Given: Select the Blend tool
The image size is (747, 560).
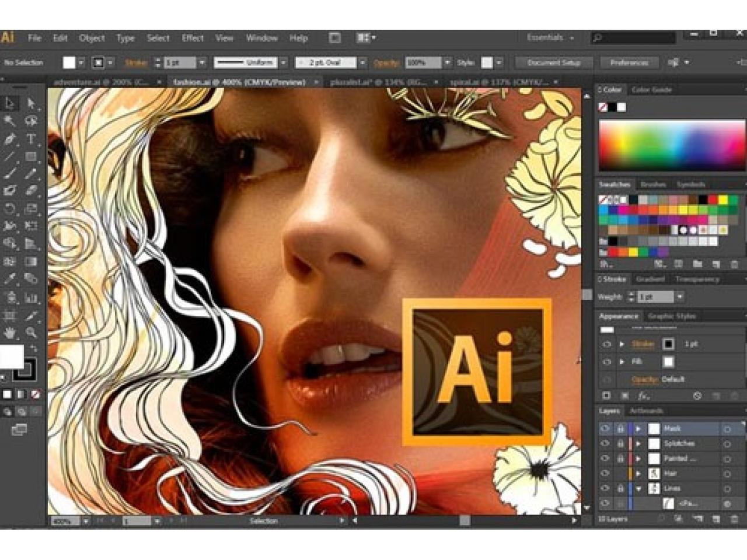Looking at the screenshot, I should tap(32, 279).
